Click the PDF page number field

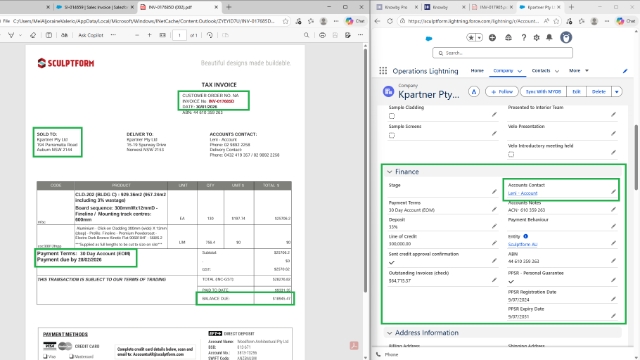[x=179, y=35]
